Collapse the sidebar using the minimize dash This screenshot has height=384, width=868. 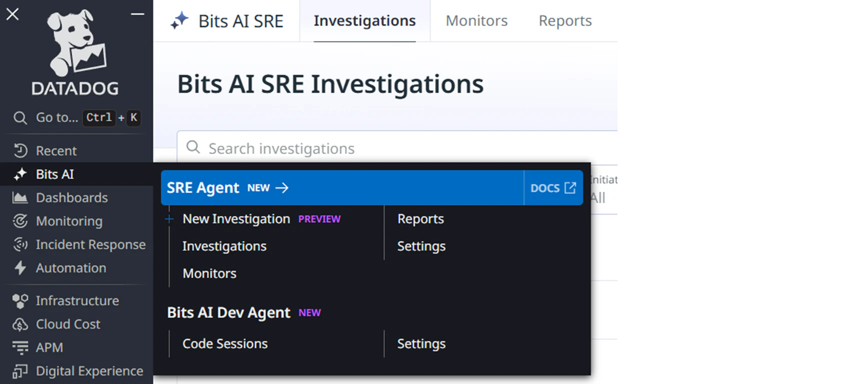click(x=137, y=14)
